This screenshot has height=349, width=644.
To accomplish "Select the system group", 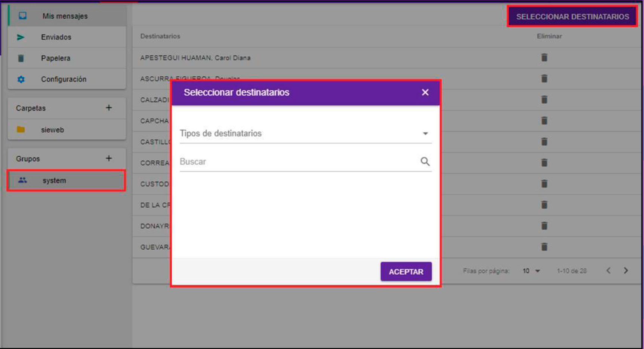I will (x=54, y=180).
